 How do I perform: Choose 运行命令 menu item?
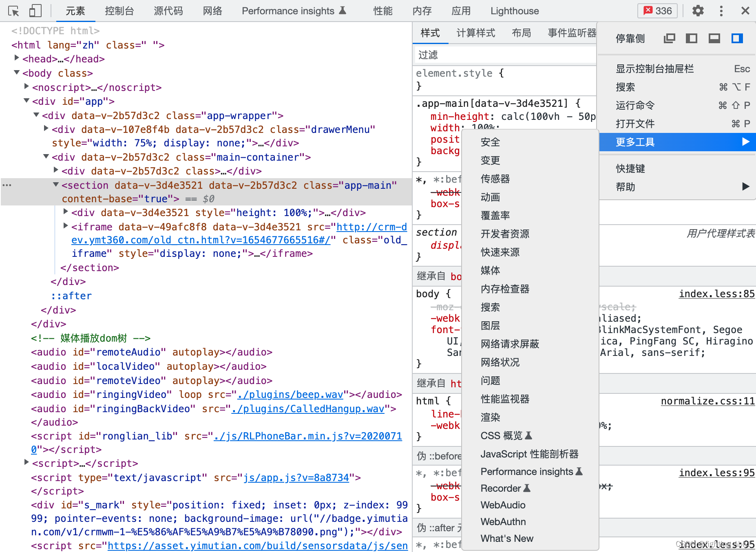click(x=677, y=106)
